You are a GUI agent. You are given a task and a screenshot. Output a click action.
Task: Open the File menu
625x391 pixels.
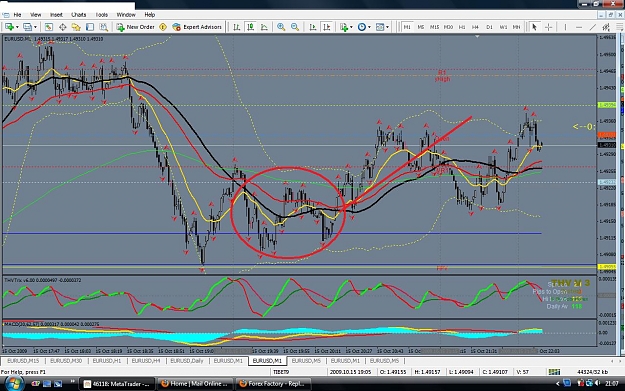coord(17,15)
